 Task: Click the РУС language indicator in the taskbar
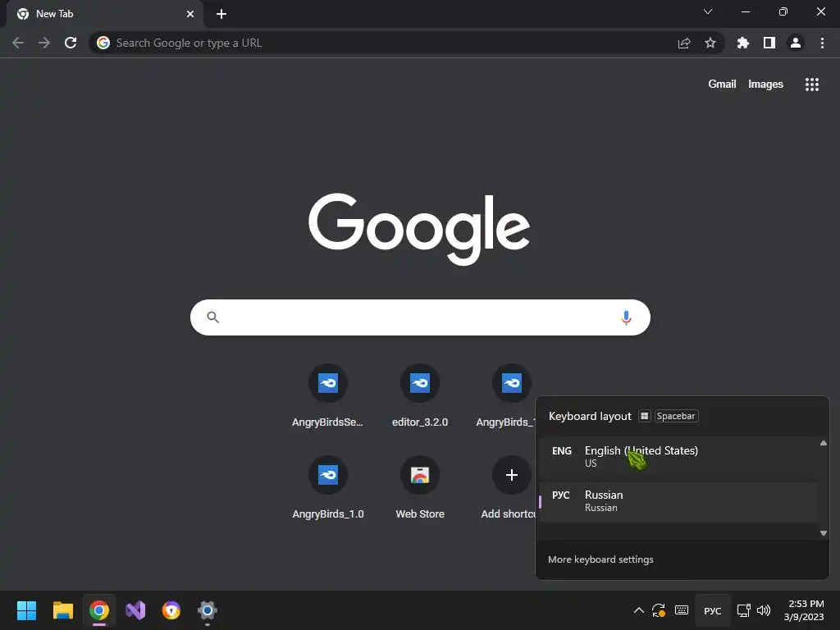coord(713,610)
